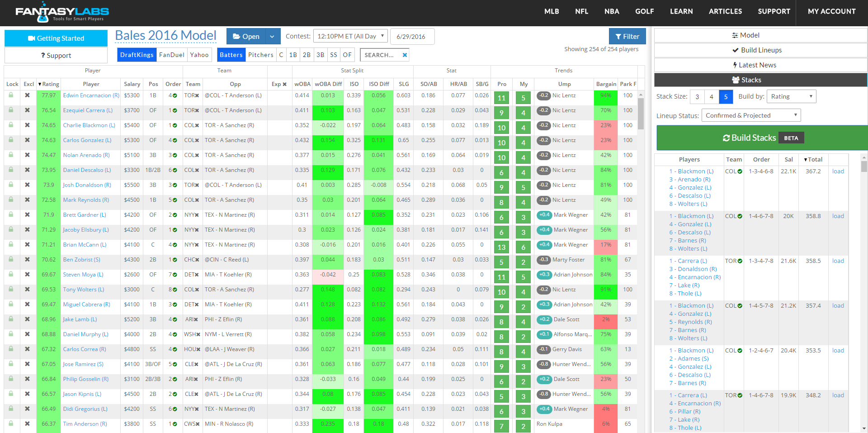Click the 6/29/2016 date field

412,36
